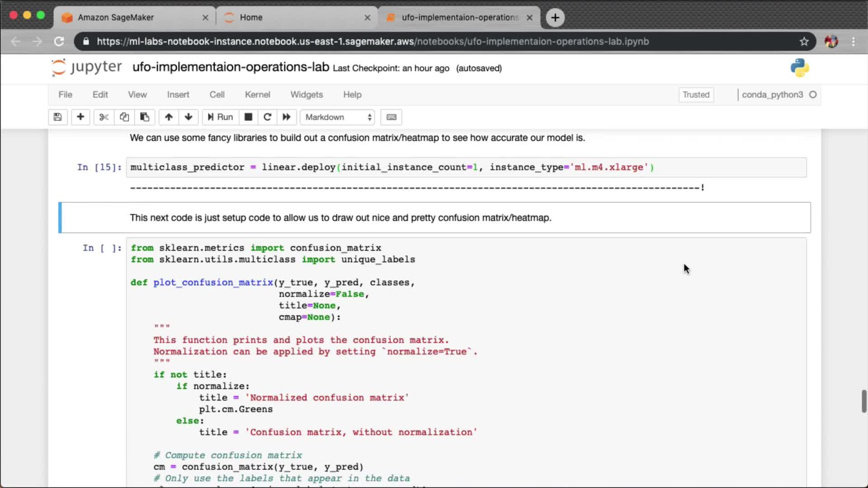The image size is (868, 488).
Task: Click the Run button
Action: (x=220, y=117)
